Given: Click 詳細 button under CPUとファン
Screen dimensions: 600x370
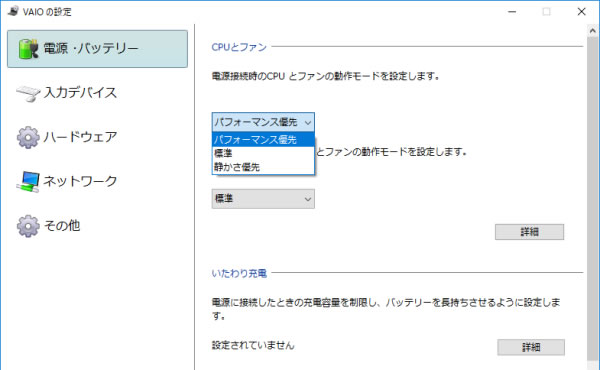Looking at the screenshot, I should point(530,232).
